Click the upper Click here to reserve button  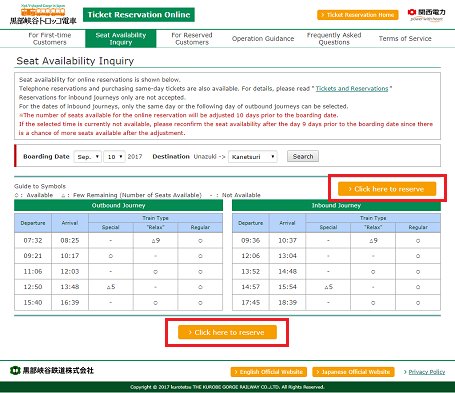pos(387,189)
